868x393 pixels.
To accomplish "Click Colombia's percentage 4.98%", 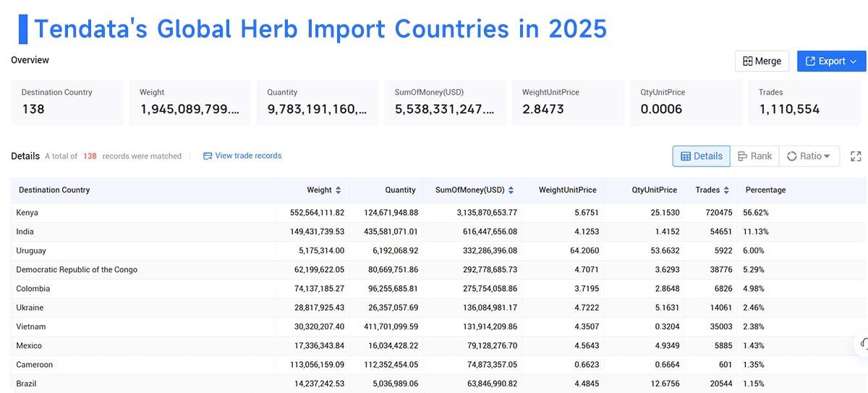I will (754, 289).
